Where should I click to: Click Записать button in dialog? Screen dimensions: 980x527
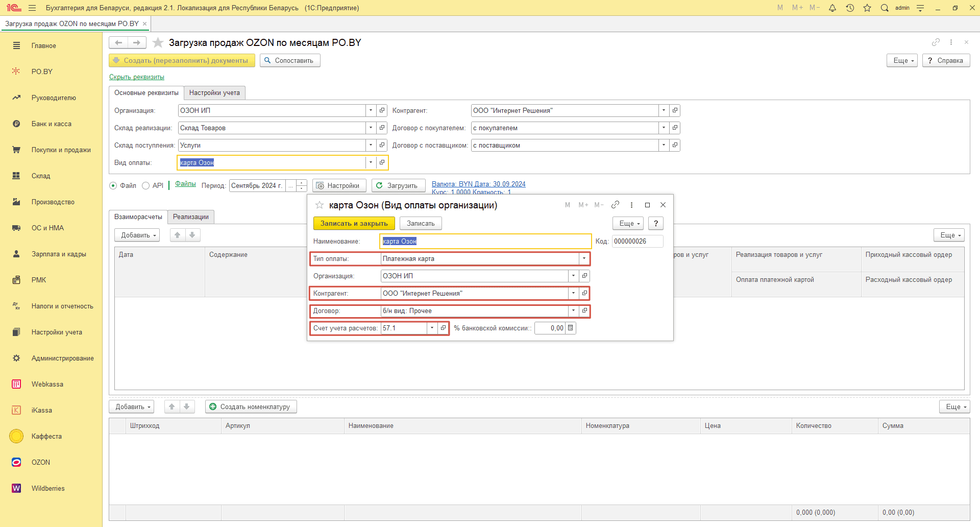[421, 223]
